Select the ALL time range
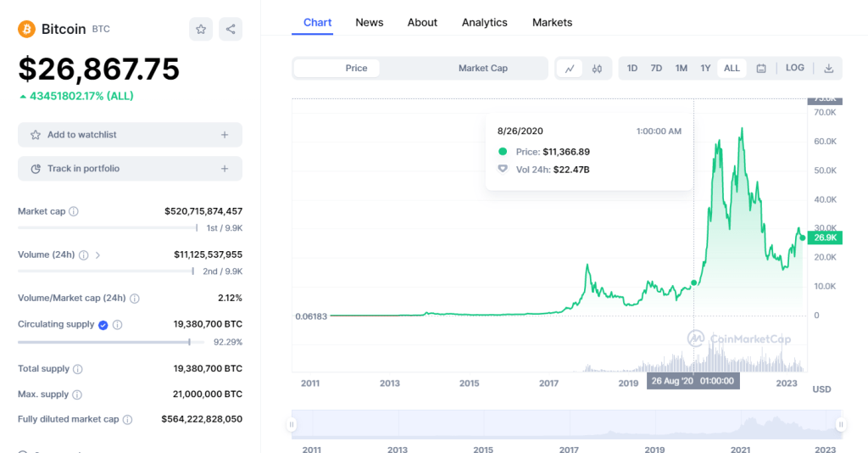 tap(732, 68)
